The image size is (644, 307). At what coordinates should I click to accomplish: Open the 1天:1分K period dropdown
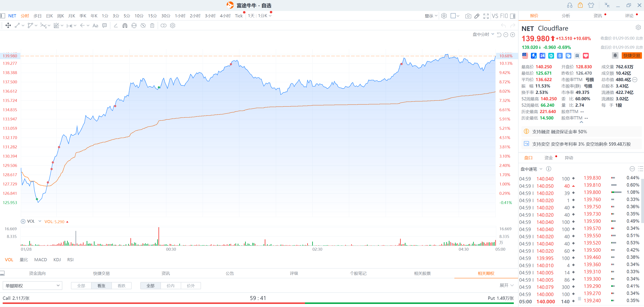260,16
